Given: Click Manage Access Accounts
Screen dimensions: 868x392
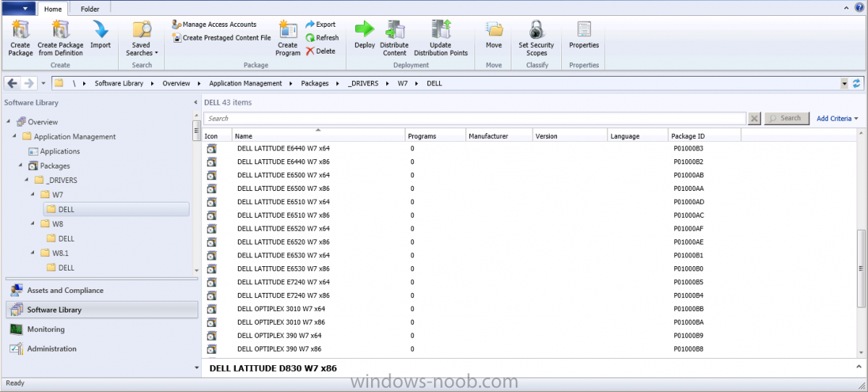Looking at the screenshot, I should pos(214,25).
